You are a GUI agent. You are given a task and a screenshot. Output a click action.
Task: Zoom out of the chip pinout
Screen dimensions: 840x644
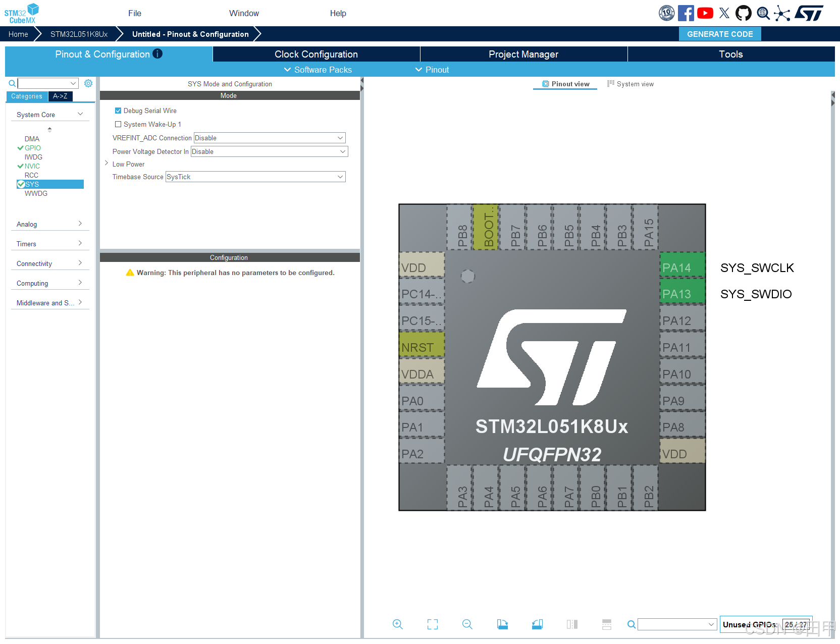467,624
